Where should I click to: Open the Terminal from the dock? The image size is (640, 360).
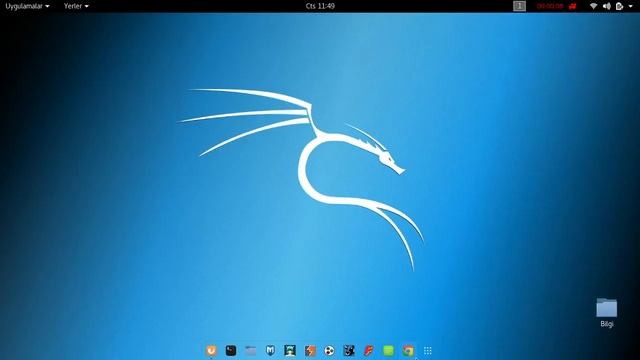231,350
